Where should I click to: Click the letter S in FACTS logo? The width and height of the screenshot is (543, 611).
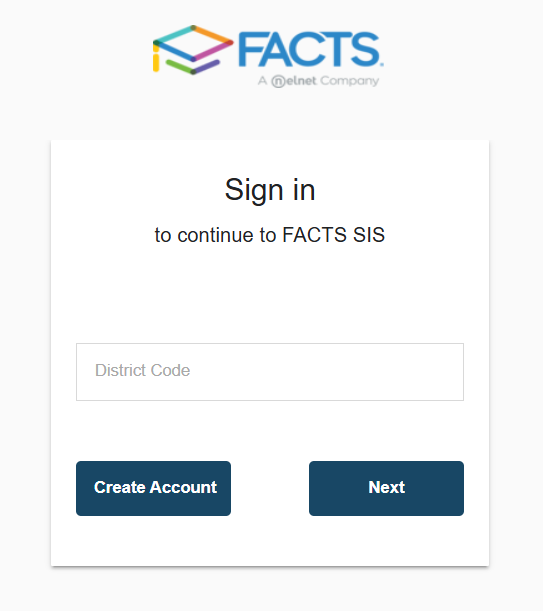(365, 49)
